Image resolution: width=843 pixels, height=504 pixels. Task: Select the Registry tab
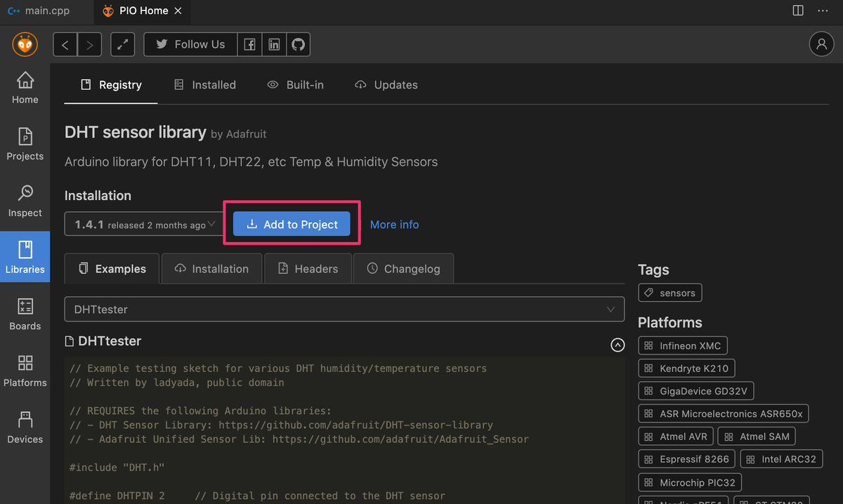(x=112, y=85)
